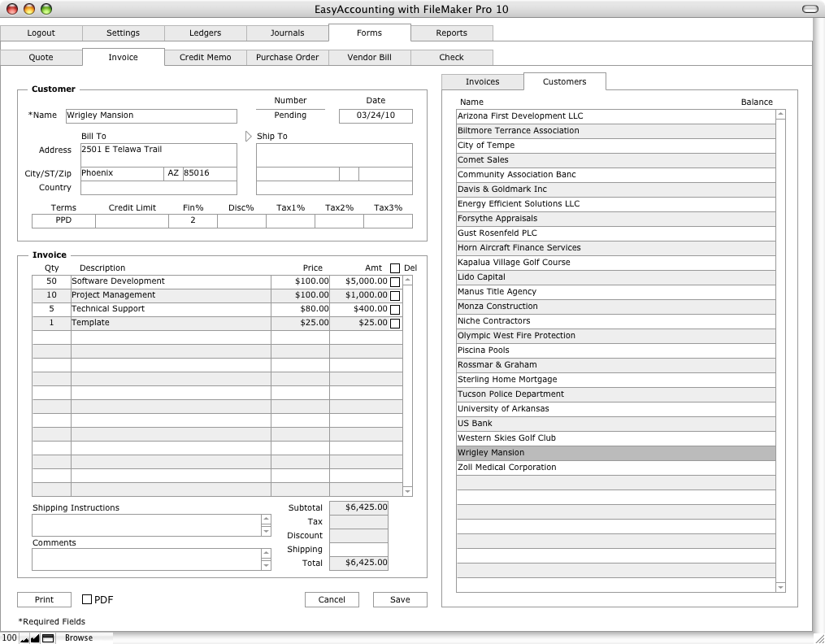Open the Reports tab
The width and height of the screenshot is (825, 644).
(451, 33)
